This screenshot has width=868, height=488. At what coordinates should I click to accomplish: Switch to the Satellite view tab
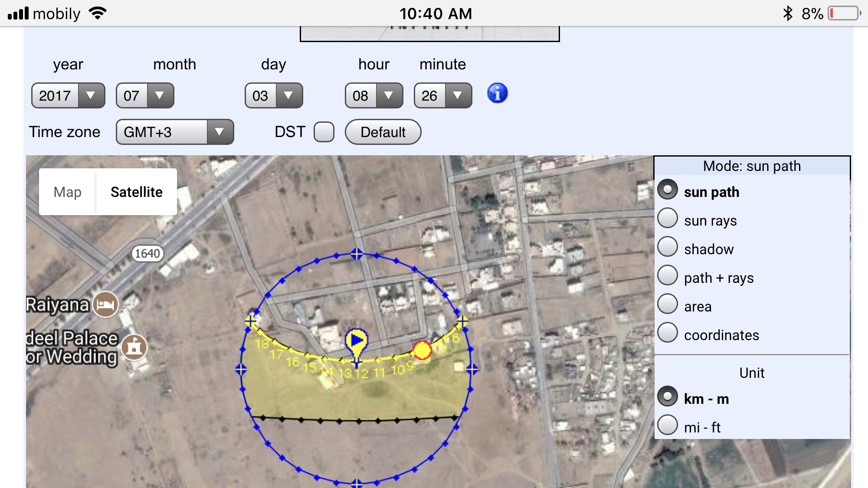[136, 192]
